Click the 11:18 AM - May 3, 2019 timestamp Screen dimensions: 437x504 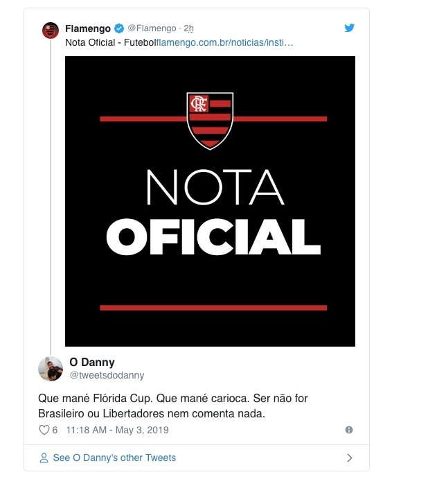tap(117, 430)
